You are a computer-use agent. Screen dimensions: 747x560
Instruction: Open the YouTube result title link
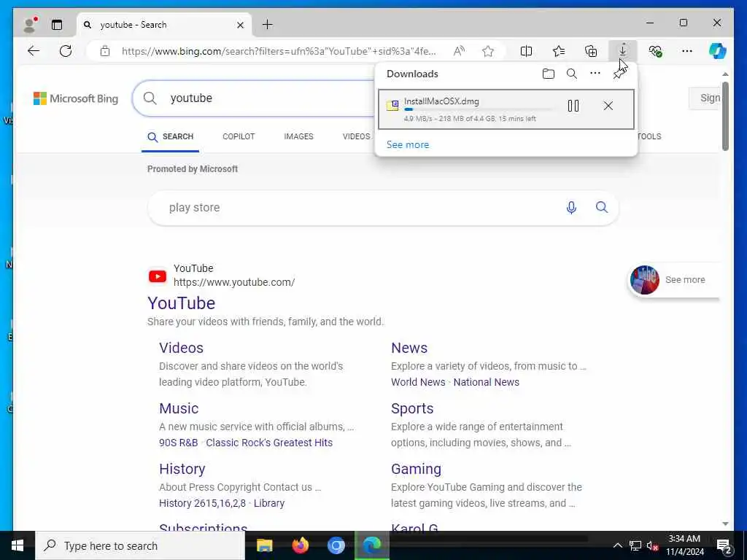click(181, 303)
